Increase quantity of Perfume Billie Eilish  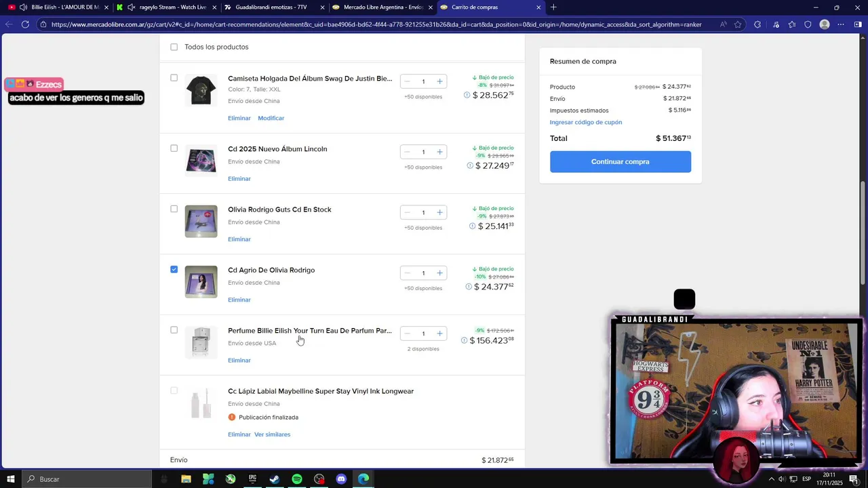pos(439,333)
